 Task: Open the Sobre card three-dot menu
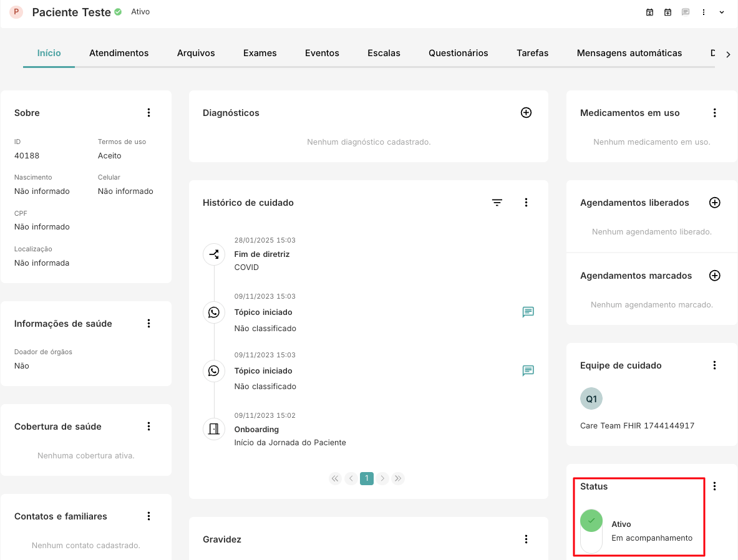148,113
